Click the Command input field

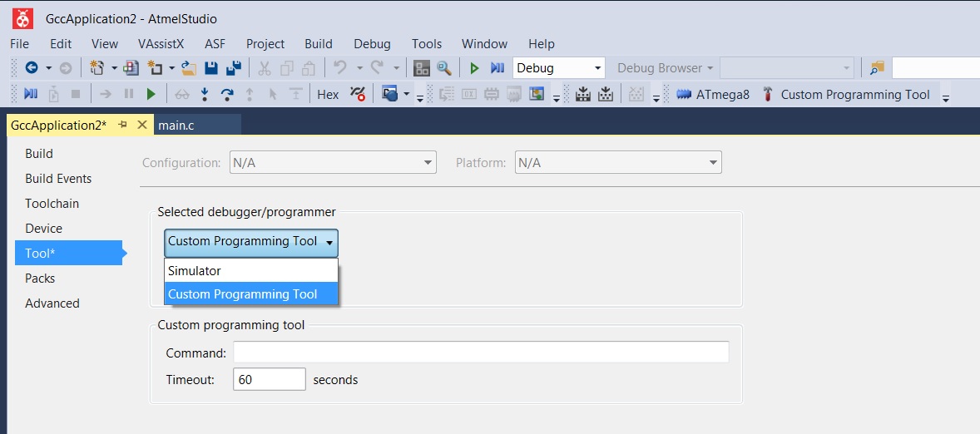pos(481,353)
